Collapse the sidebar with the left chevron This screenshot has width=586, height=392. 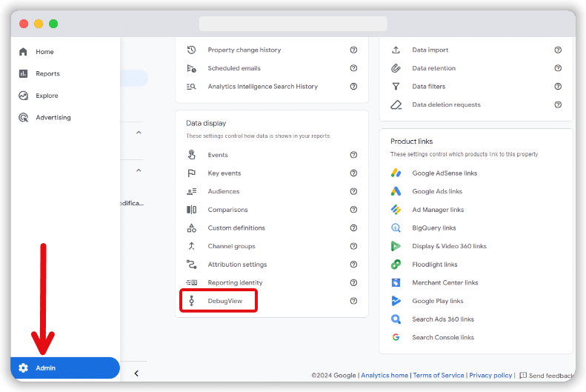pos(136,373)
